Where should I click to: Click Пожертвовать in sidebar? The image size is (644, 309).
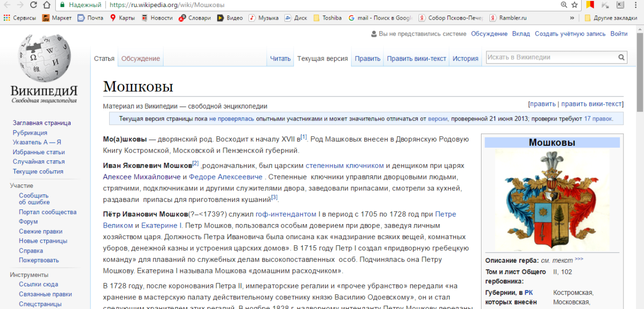click(x=39, y=260)
